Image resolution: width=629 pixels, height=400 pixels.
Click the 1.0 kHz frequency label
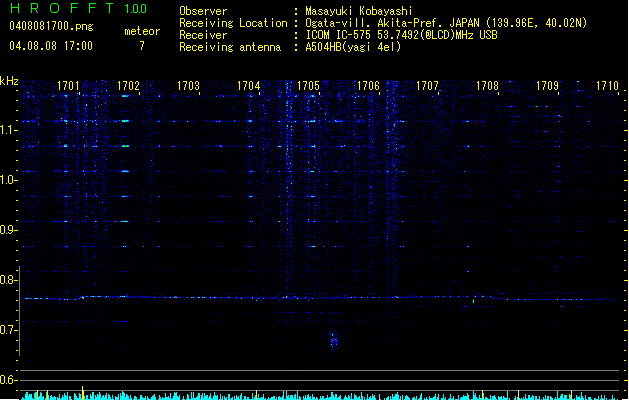[8, 180]
